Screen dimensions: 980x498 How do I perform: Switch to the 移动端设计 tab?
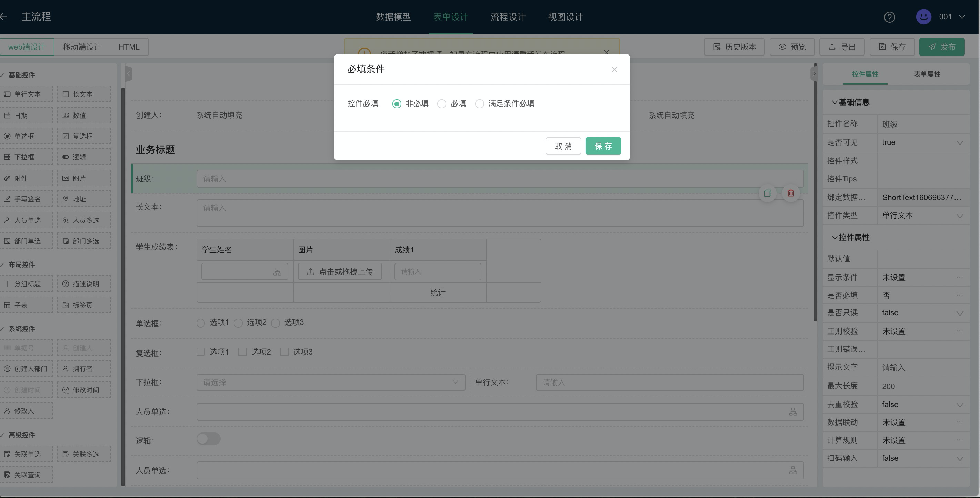pos(82,47)
